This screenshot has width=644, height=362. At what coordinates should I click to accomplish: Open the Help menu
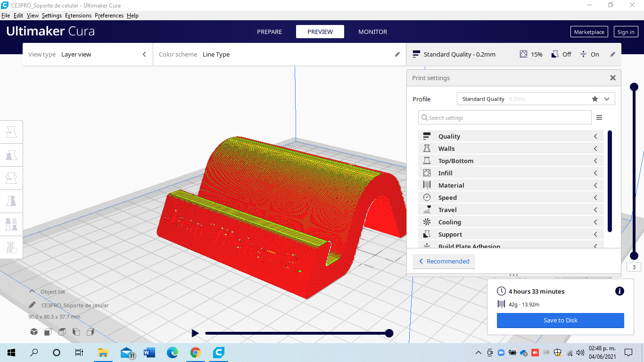(x=132, y=16)
